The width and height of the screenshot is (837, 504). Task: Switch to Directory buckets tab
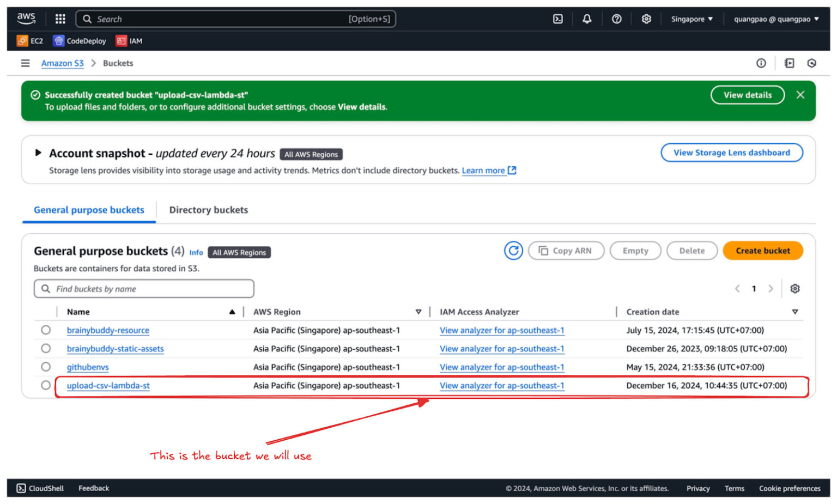(x=209, y=210)
